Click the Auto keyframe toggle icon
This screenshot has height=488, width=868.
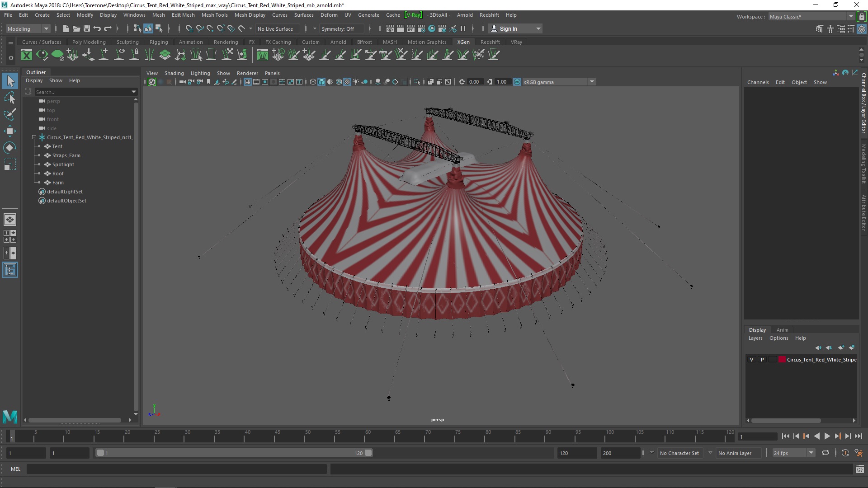click(845, 453)
